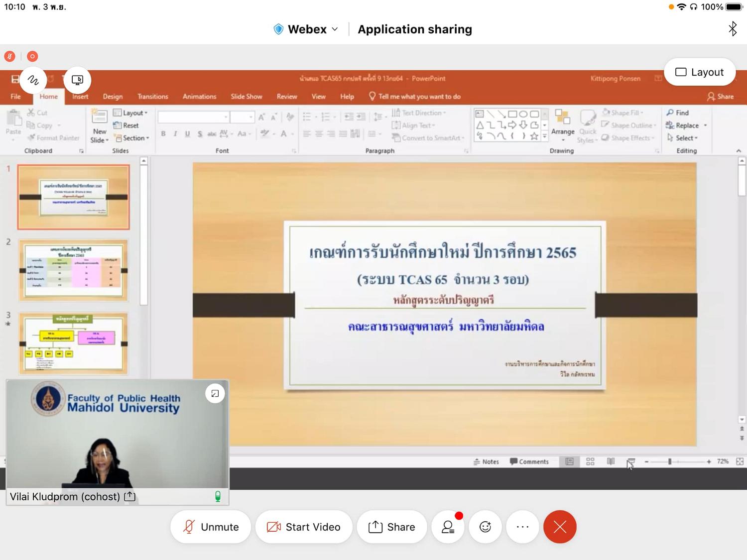Expand the Section dropdown in Slides group
This screenshot has width=747, height=560.
(132, 138)
